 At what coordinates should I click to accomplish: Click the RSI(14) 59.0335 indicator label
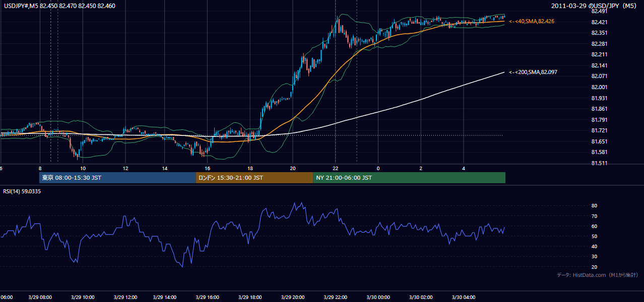[x=22, y=191]
